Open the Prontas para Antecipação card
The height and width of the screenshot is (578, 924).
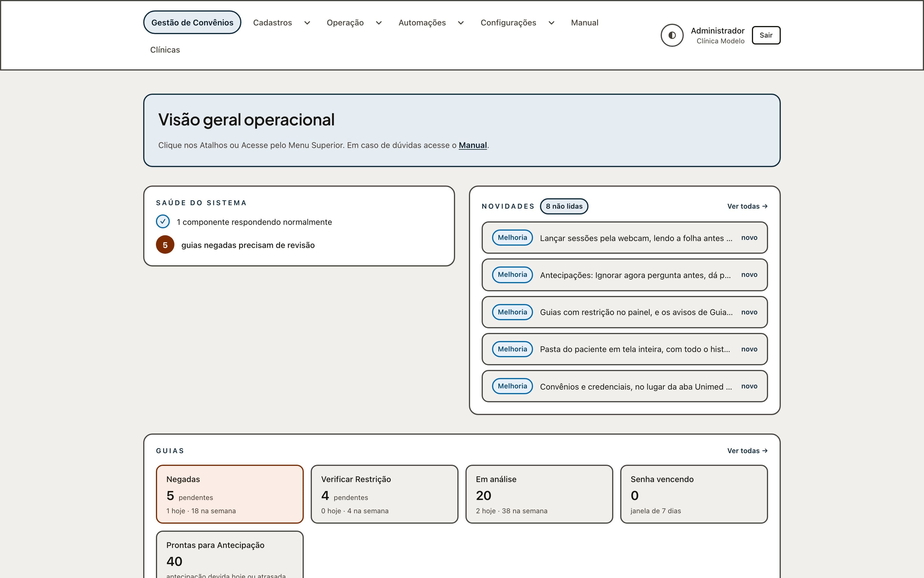[230, 555]
